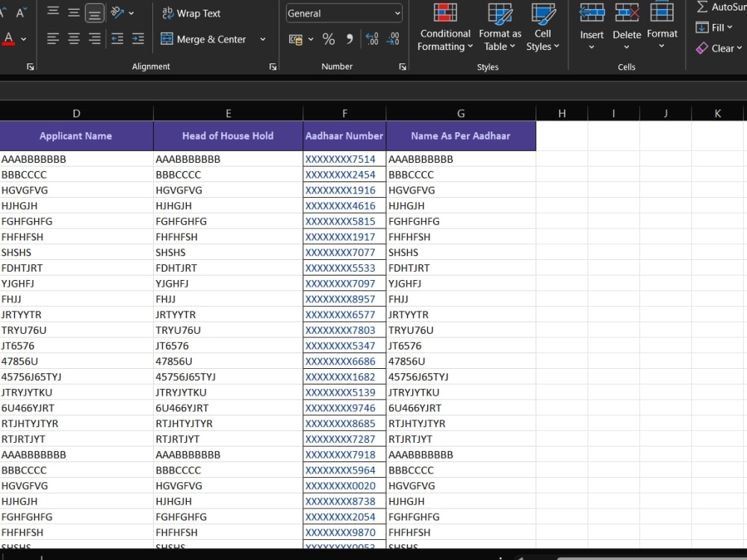Click Decrease Indent icon
Screen dimensions: 747x560
coord(117,39)
